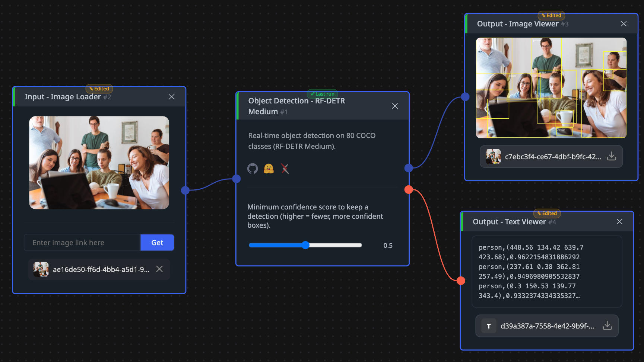Open the Hugging Face emoji icon link

(269, 169)
